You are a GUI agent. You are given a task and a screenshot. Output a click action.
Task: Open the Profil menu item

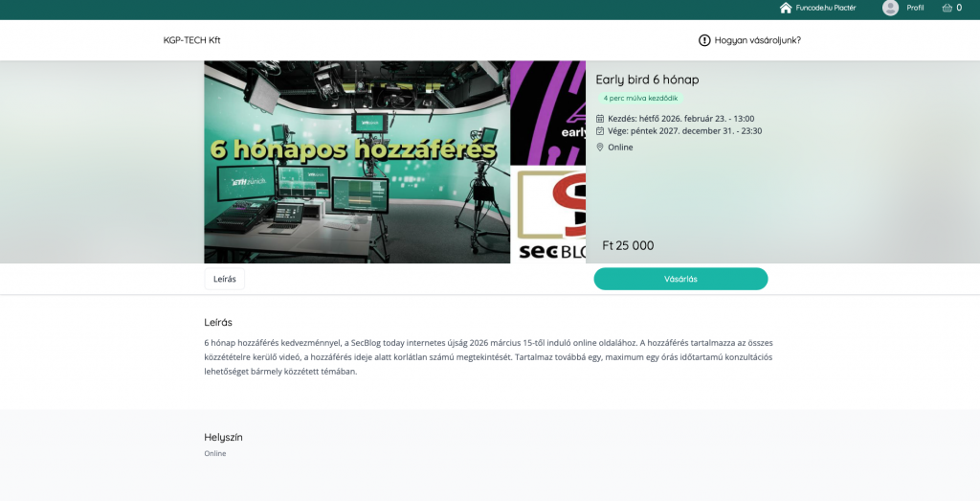915,8
